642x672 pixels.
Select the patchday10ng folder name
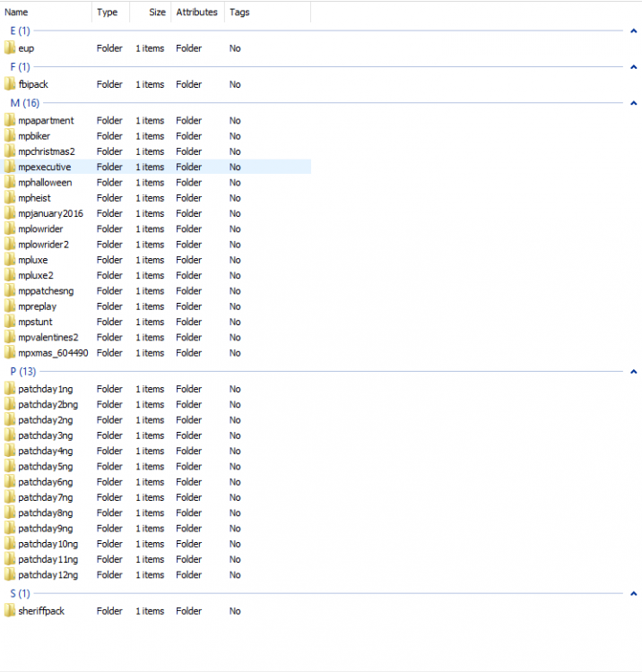coord(48,544)
